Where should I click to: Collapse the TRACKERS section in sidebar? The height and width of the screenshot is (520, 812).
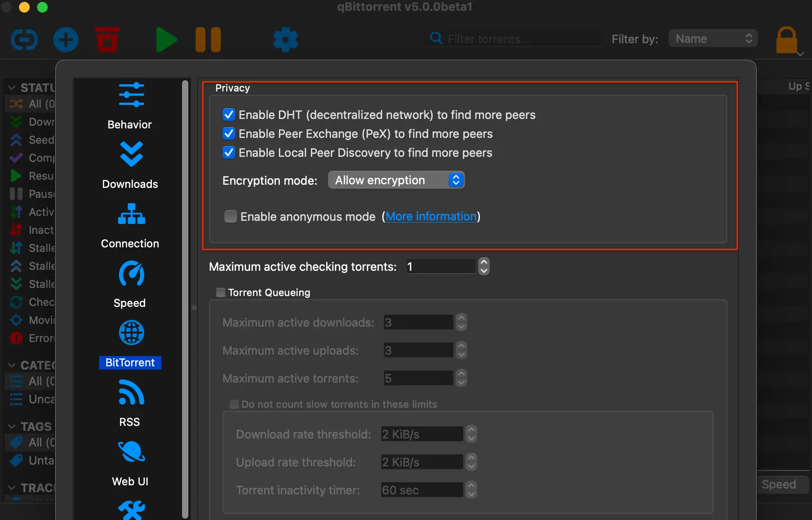(x=12, y=488)
